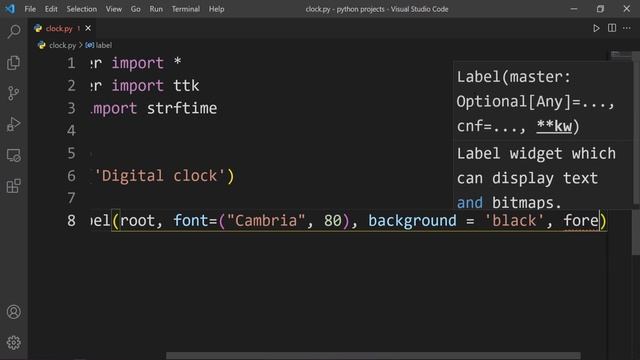Open the View menu

tap(113, 9)
